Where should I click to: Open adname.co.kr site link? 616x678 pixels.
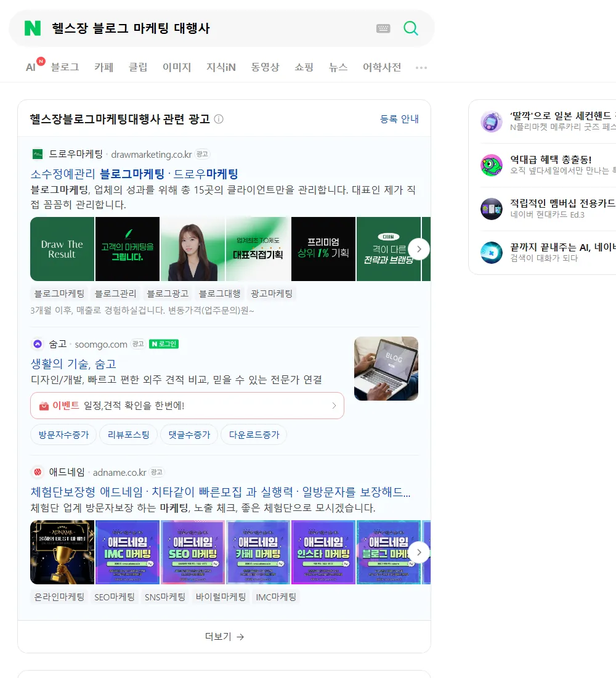[120, 472]
